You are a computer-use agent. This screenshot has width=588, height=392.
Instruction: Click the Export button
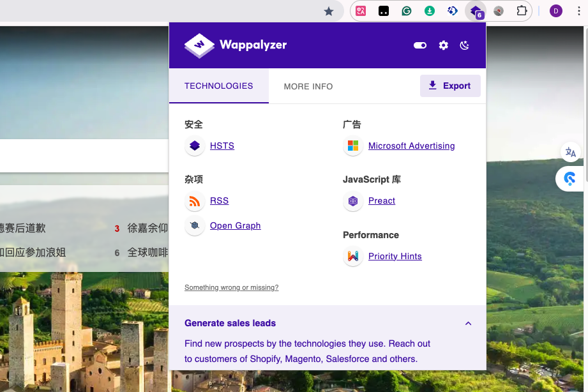pos(450,86)
